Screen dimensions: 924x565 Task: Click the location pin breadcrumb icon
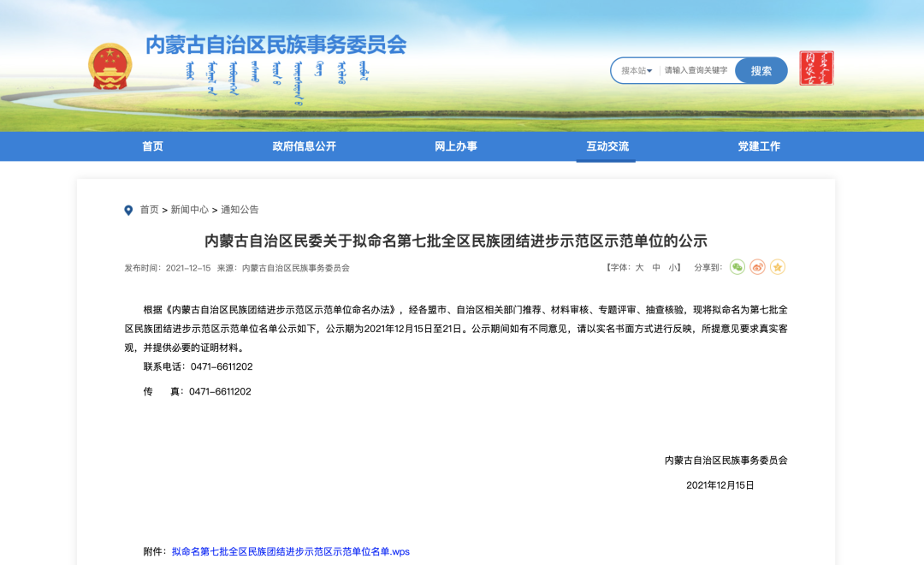point(128,210)
